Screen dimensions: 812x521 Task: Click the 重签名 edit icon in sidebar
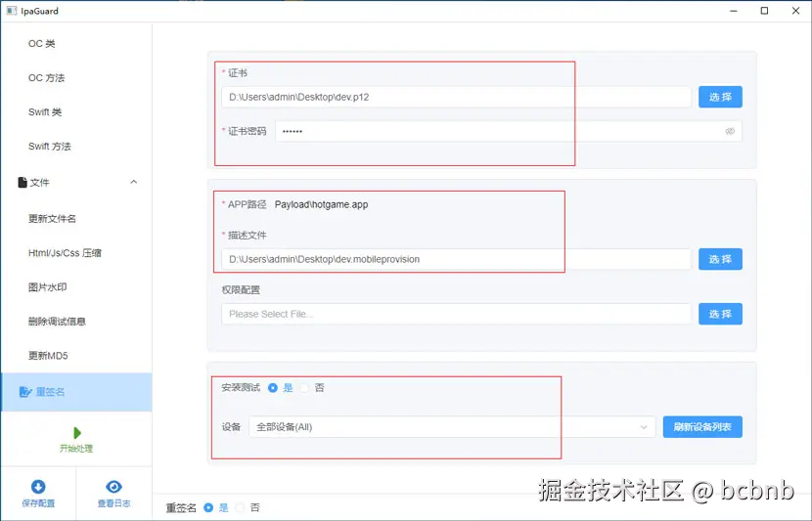(24, 392)
